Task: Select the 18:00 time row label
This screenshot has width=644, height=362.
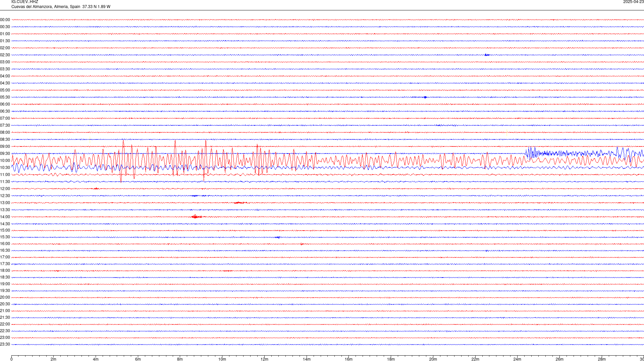Action: coord(5,270)
